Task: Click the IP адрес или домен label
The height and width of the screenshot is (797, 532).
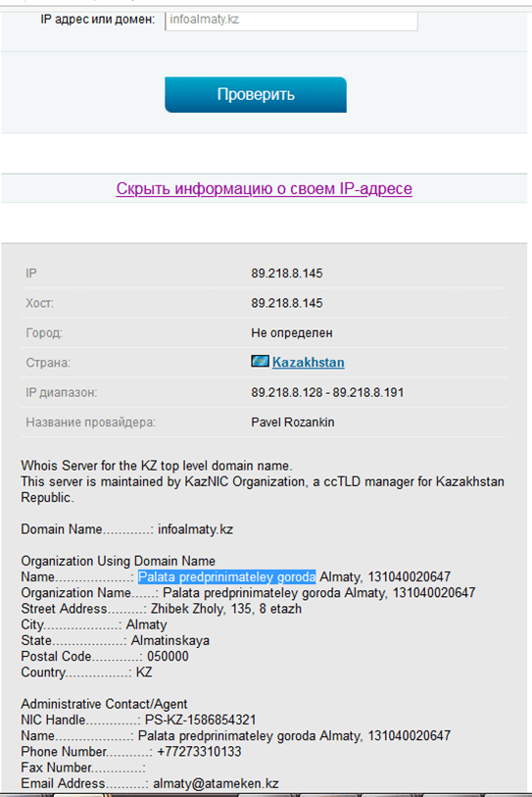Action: point(98,20)
